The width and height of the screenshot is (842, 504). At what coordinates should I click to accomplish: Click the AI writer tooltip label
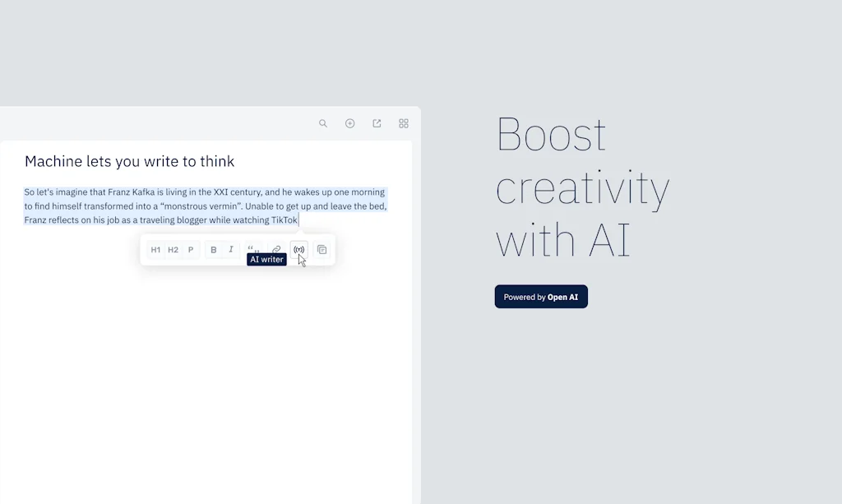266,259
